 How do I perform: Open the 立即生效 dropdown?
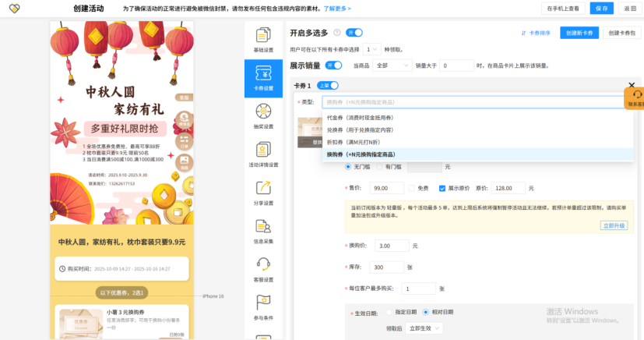point(424,328)
